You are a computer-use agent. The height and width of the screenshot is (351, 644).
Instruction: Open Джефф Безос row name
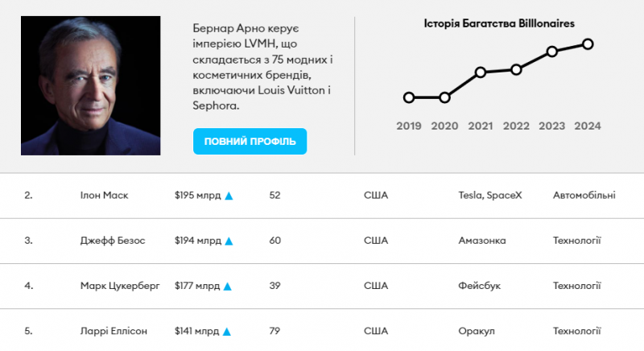click(113, 241)
